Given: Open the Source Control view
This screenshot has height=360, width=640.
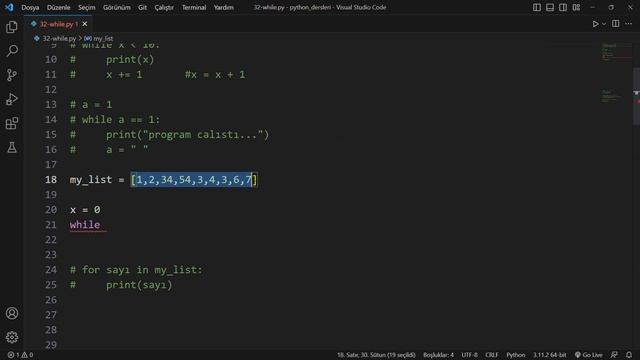Looking at the screenshot, I should 12,75.
